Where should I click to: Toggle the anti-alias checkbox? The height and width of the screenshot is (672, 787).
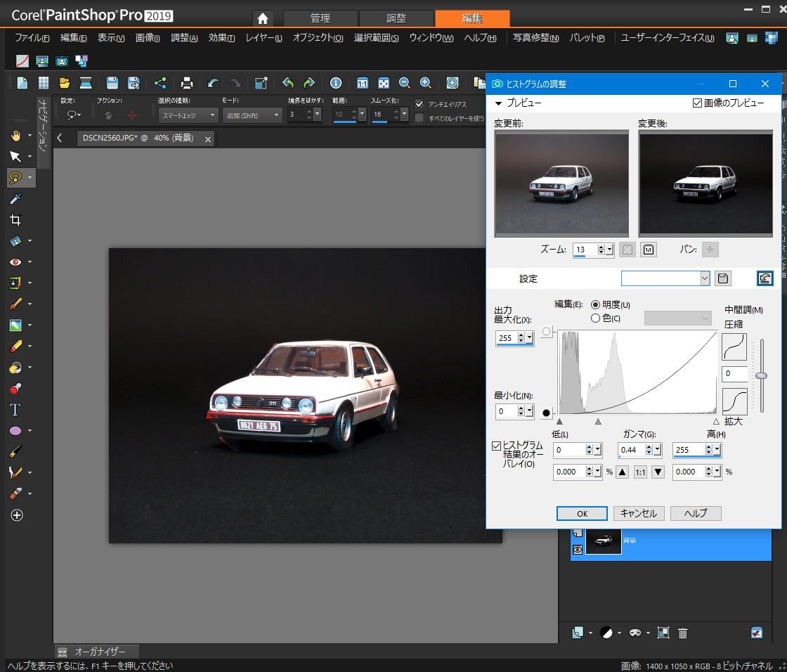click(419, 104)
